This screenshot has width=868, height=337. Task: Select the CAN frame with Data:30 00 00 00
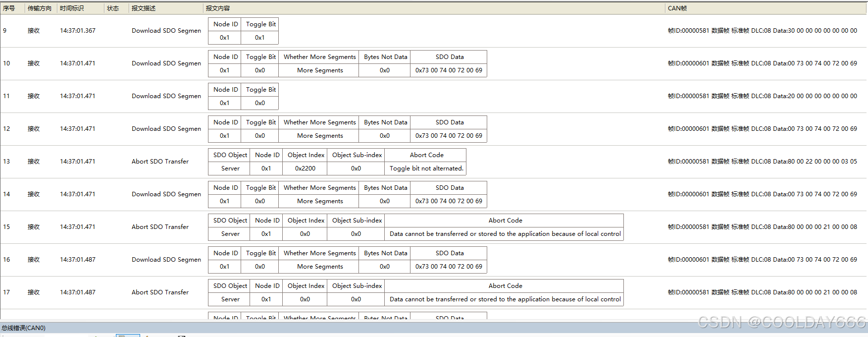point(763,31)
